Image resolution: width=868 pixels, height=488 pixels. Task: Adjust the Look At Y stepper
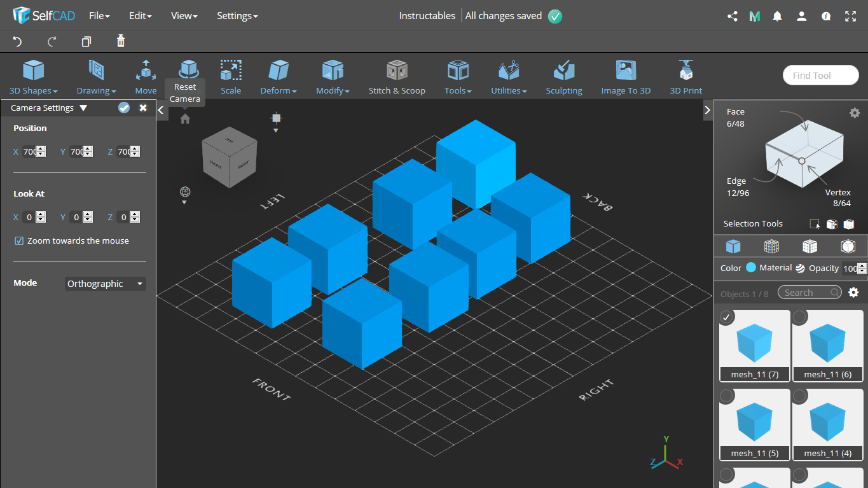[x=88, y=217]
